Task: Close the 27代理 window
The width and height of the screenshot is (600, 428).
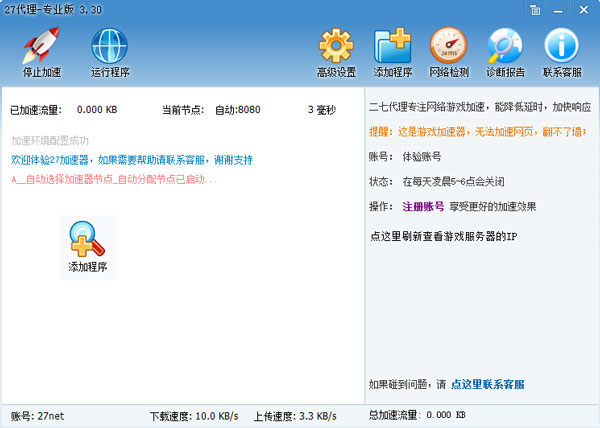Action: click(x=582, y=10)
